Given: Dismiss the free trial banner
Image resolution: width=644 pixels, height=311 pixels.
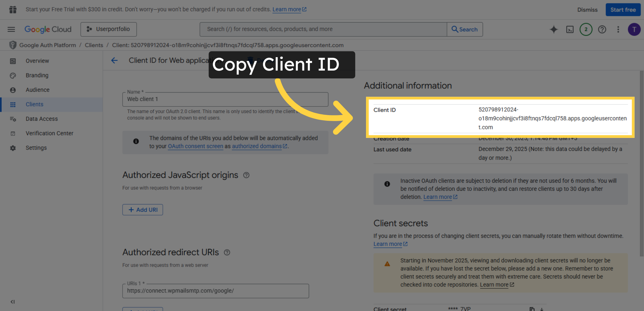Looking at the screenshot, I should click(x=587, y=10).
